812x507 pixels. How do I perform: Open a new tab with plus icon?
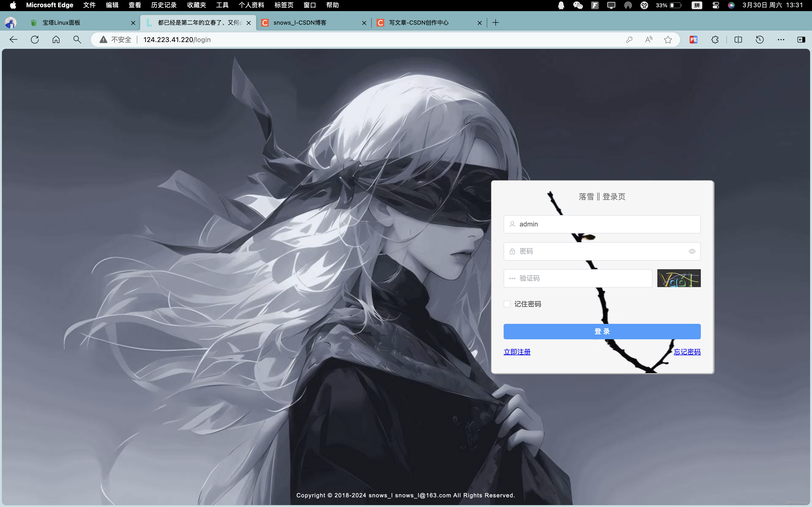pos(495,22)
